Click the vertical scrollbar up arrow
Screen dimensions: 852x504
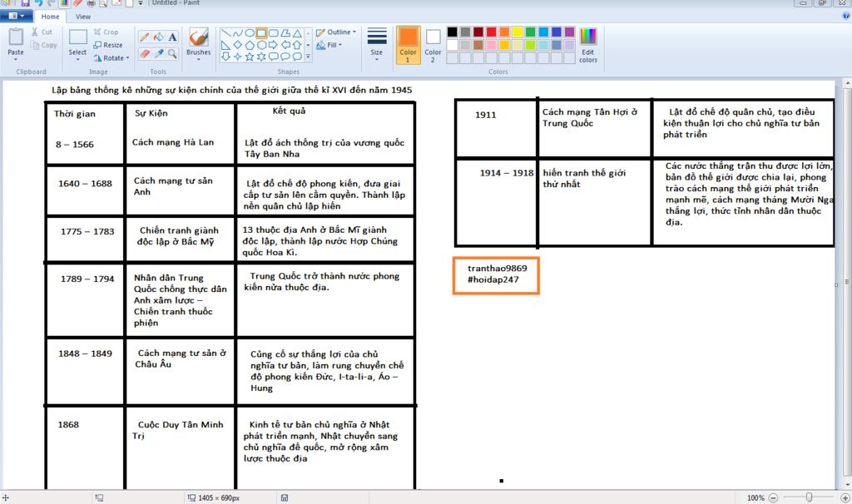pyautogui.click(x=847, y=84)
